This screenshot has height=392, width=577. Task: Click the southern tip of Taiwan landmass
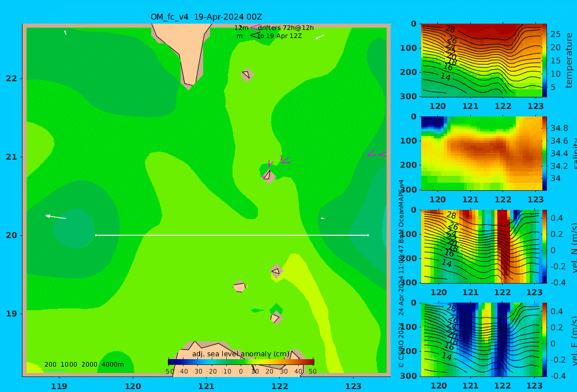(x=189, y=85)
